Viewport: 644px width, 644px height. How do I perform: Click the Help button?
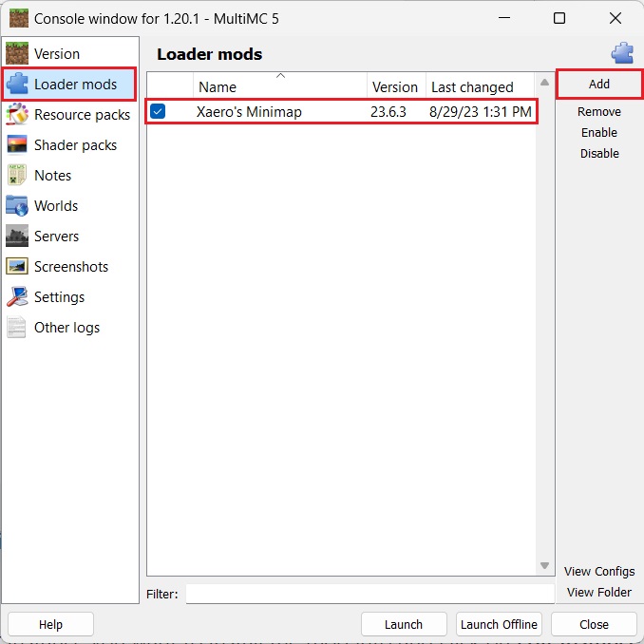pyautogui.click(x=50, y=624)
